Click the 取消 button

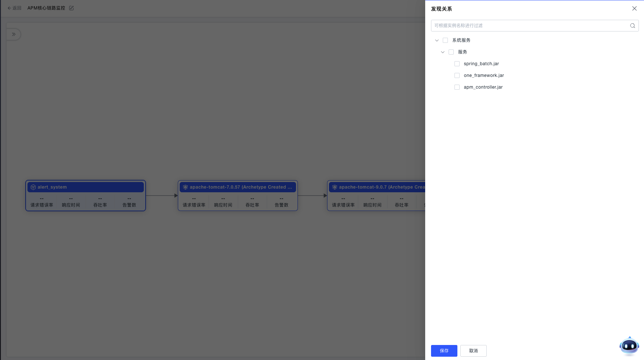coord(473,351)
